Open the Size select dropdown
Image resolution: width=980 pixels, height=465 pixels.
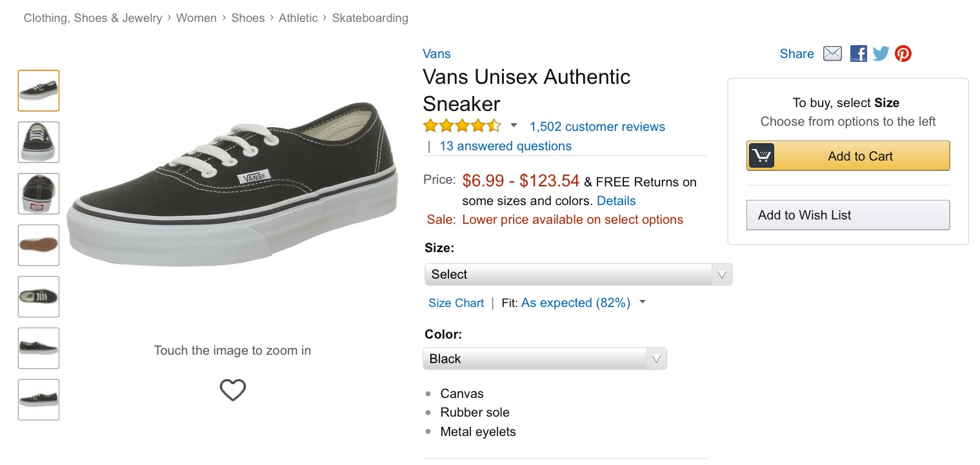(578, 274)
